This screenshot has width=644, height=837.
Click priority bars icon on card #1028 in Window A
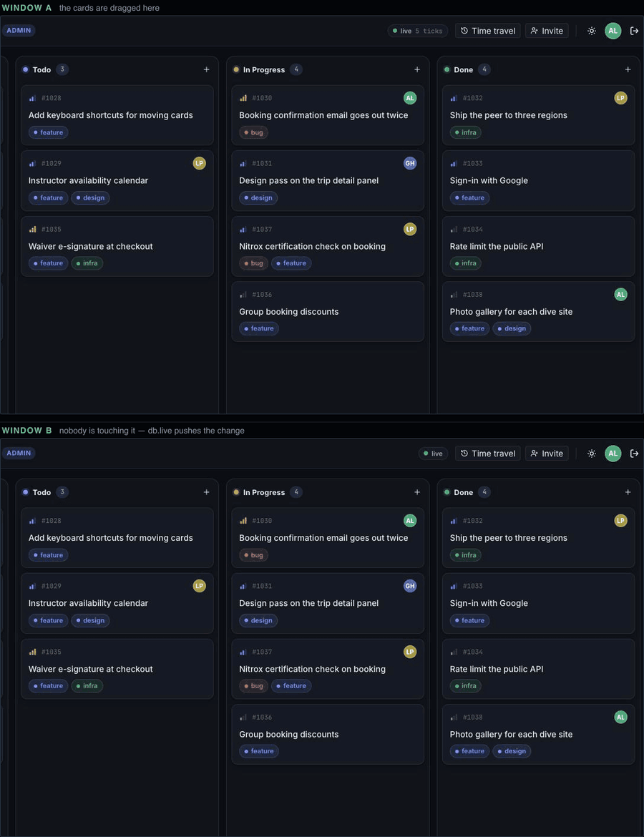33,98
